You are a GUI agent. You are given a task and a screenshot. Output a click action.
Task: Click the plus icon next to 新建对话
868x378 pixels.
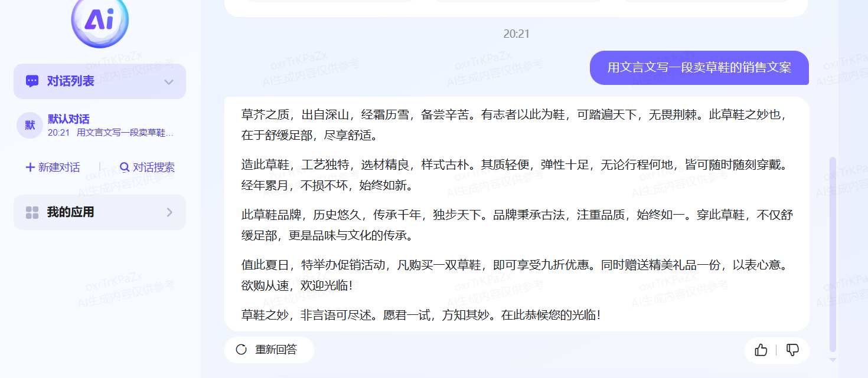tap(30, 167)
